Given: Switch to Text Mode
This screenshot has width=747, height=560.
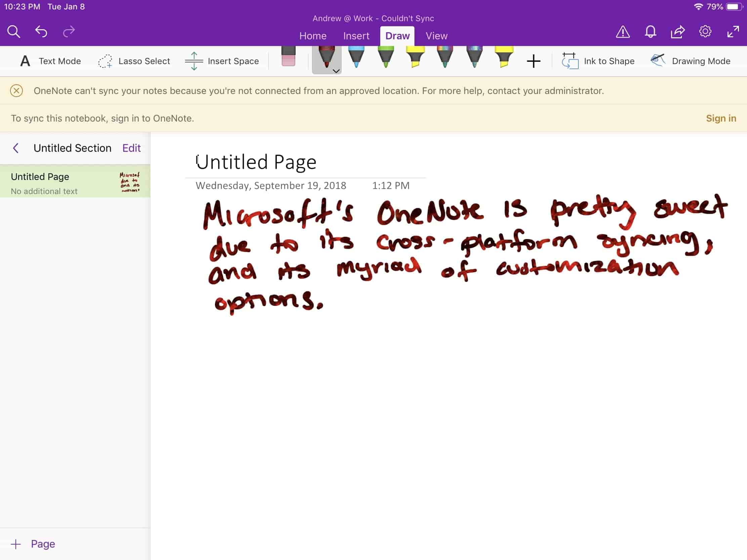Looking at the screenshot, I should coord(51,61).
